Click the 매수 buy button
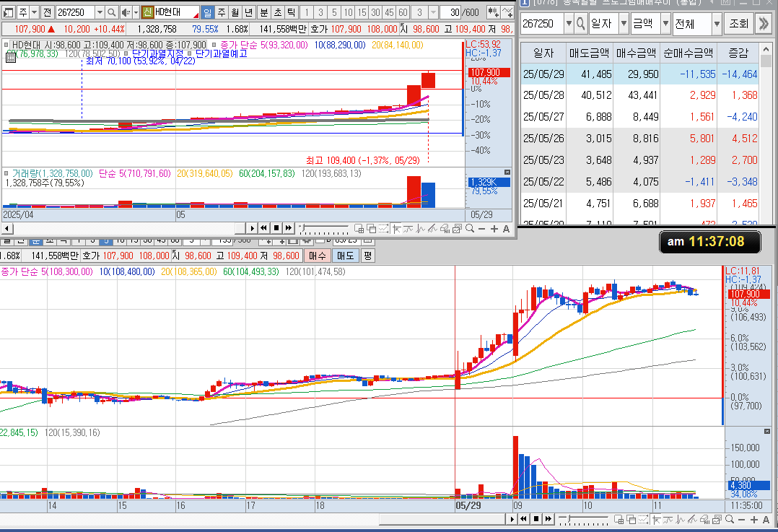Screen dimensions: 778x532 pyautogui.click(x=317, y=256)
